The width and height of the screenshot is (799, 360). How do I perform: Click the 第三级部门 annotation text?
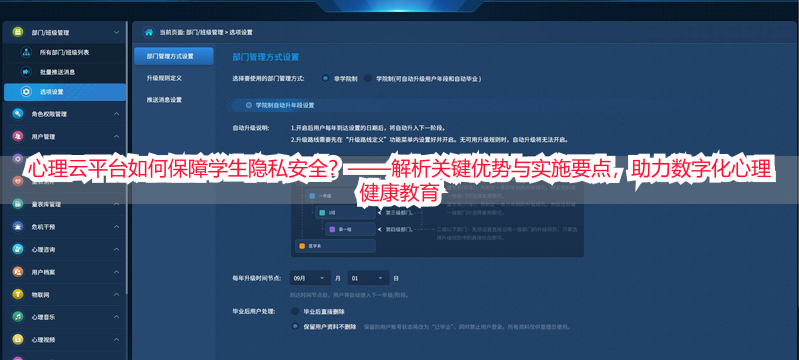pos(400,212)
